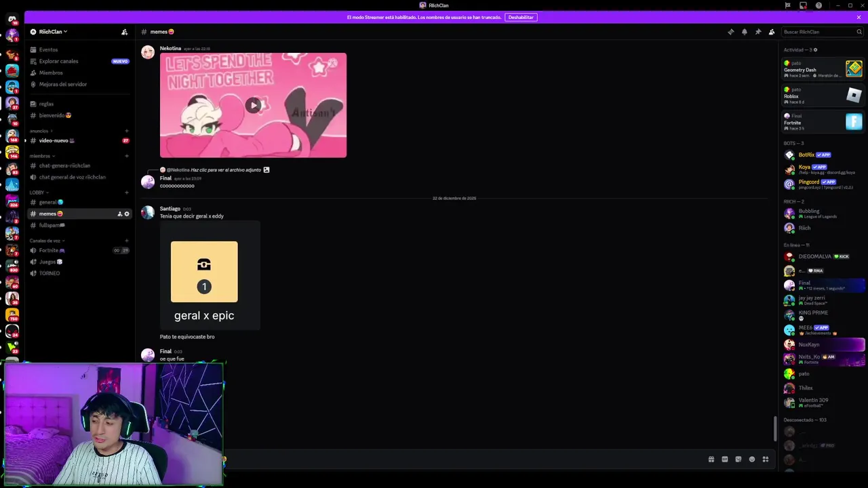Open the GIF picker icon

pyautogui.click(x=724, y=460)
